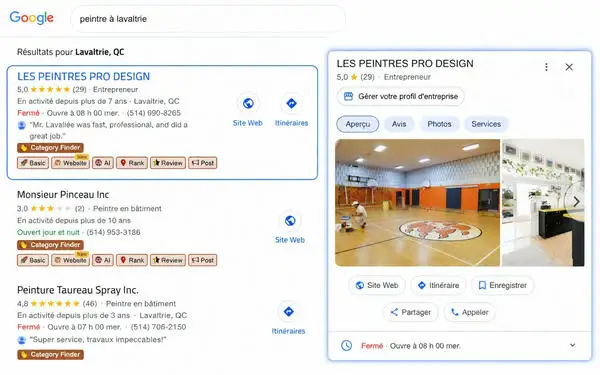Open the gymnasium floor photo
600x375 pixels.
(x=417, y=202)
